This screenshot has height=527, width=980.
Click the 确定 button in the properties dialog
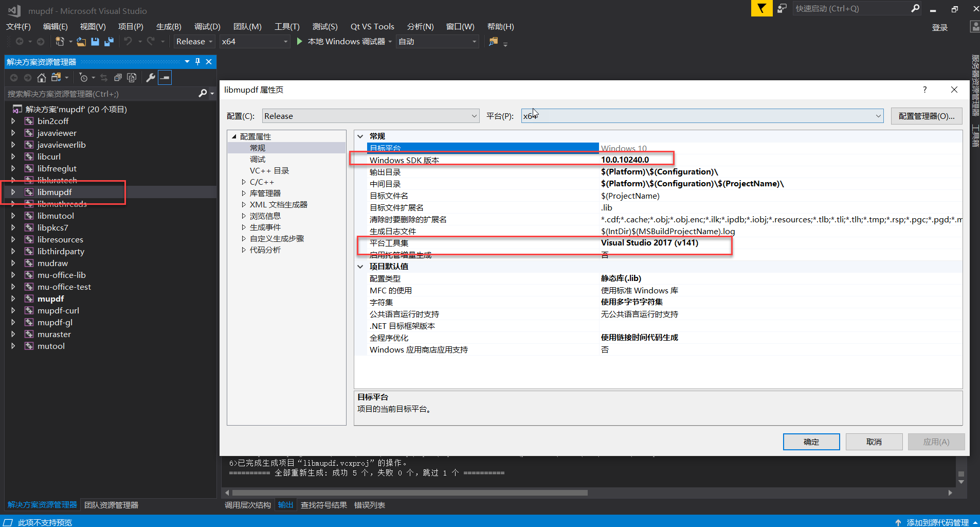coord(811,442)
